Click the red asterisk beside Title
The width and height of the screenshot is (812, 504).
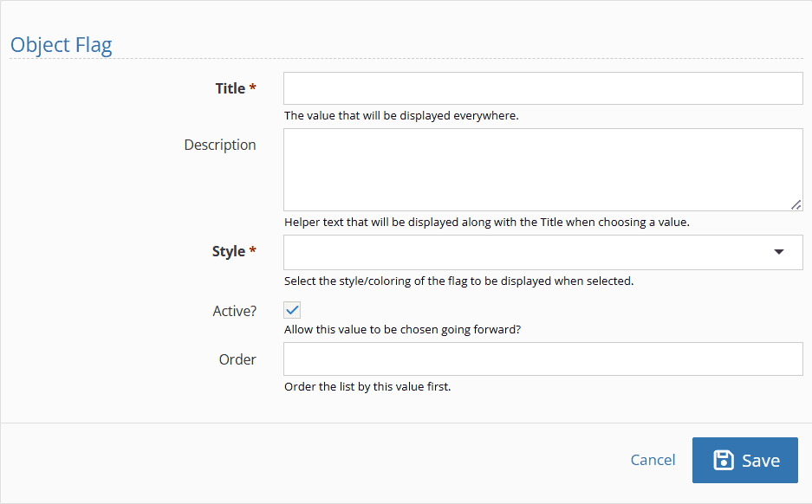253,87
